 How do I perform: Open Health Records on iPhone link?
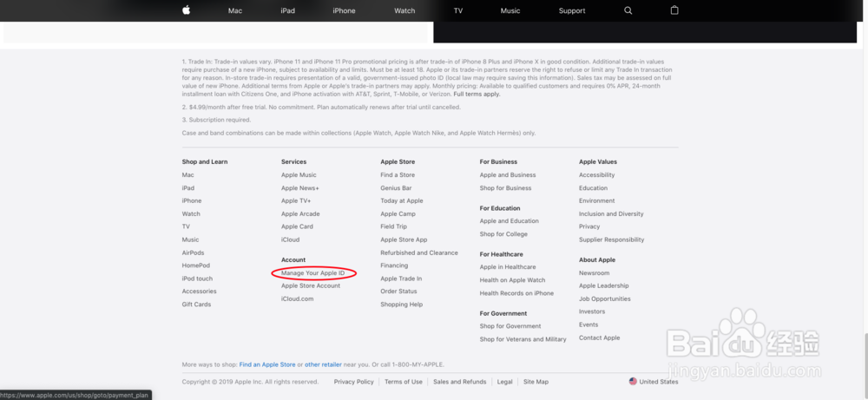tap(516, 293)
